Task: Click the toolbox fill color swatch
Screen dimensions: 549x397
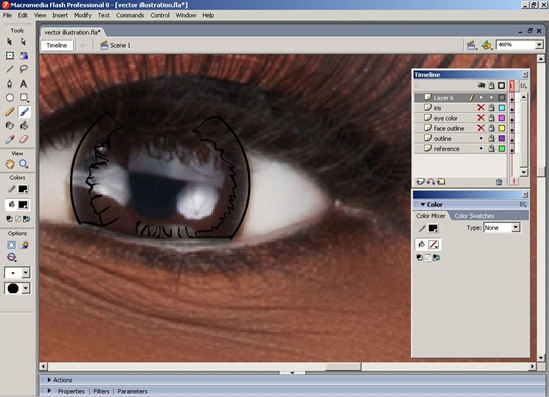Action: click(x=23, y=205)
